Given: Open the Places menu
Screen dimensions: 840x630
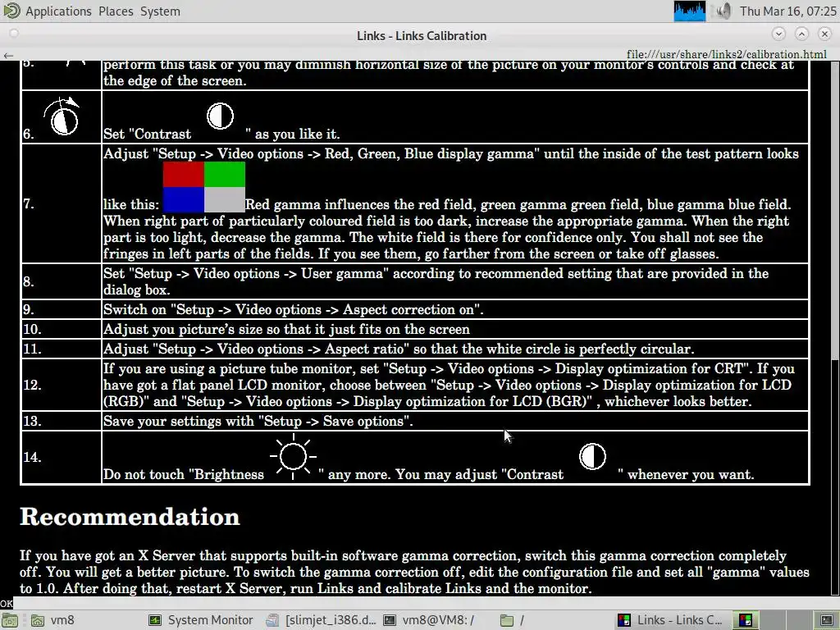Looking at the screenshot, I should point(116,11).
